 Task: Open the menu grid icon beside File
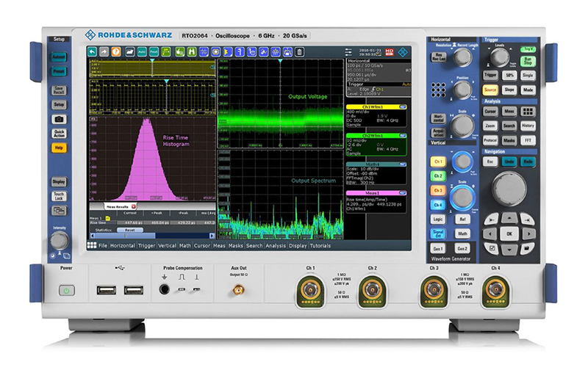tap(92, 245)
